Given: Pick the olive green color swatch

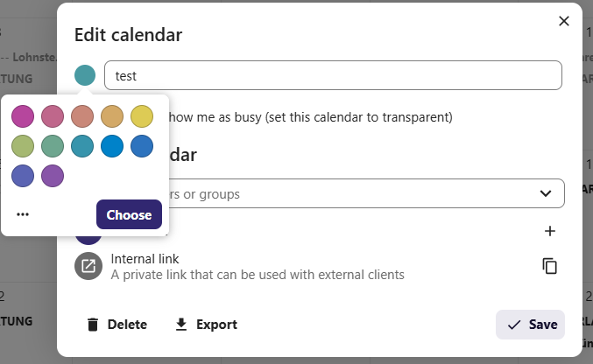Looking at the screenshot, I should click(x=23, y=146).
